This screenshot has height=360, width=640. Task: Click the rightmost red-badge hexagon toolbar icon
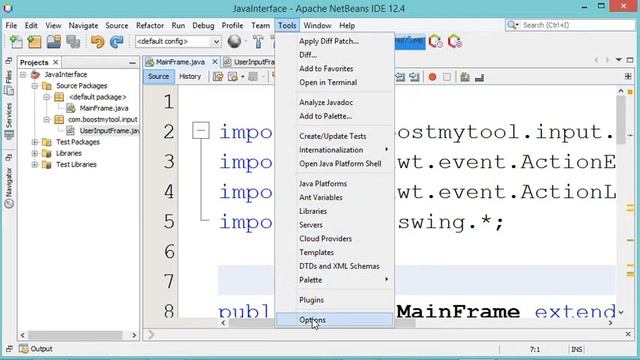coord(455,41)
